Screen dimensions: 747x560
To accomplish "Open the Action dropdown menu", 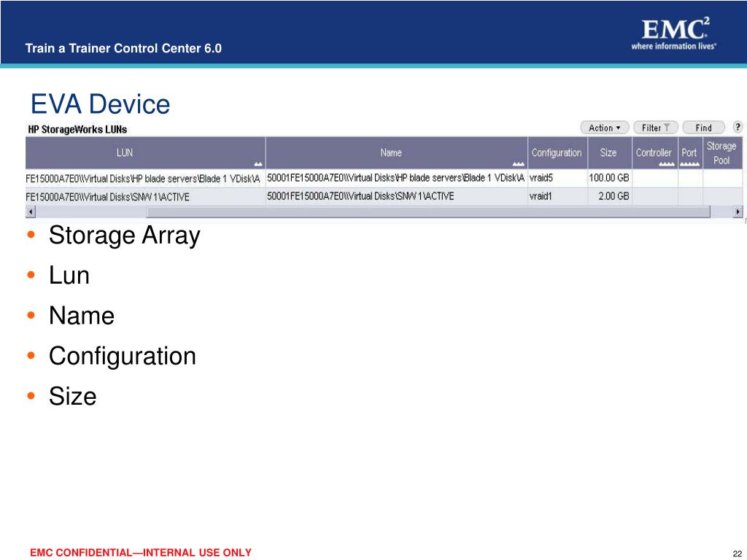I will [x=605, y=128].
